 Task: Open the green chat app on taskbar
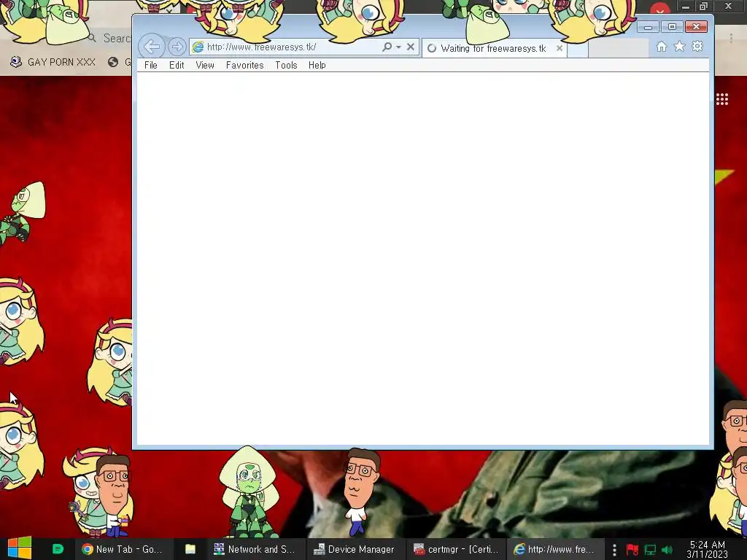click(x=58, y=548)
